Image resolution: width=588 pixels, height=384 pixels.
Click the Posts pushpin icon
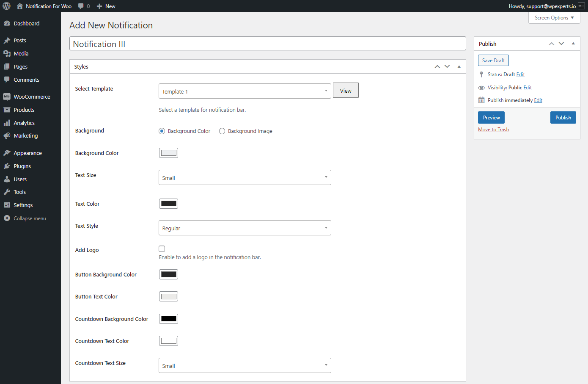pyautogui.click(x=7, y=41)
